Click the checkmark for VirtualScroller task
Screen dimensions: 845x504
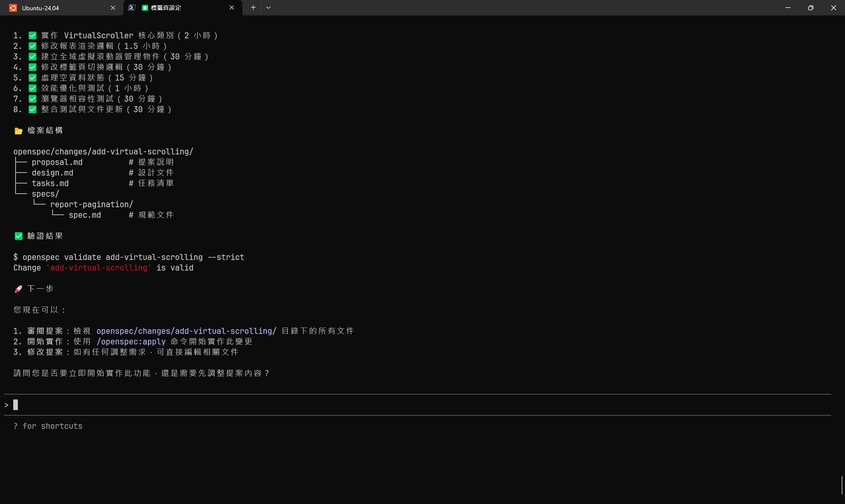[32, 35]
